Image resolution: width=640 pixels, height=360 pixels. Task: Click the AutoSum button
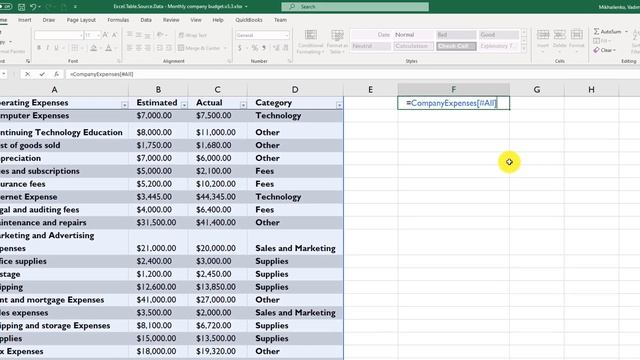tap(607, 31)
